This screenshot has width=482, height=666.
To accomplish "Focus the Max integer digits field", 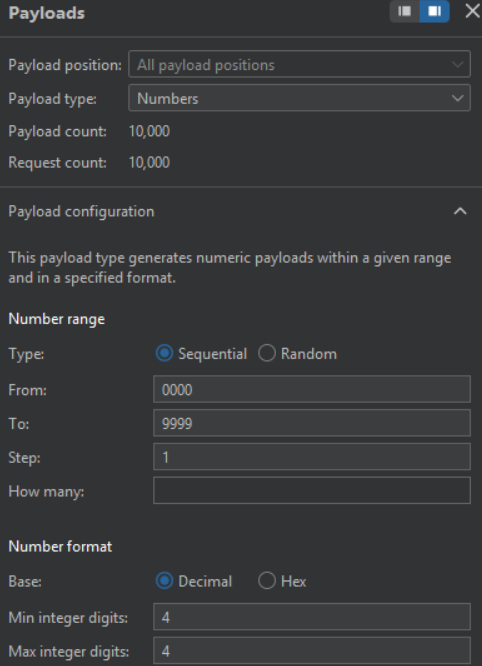I will [312, 651].
